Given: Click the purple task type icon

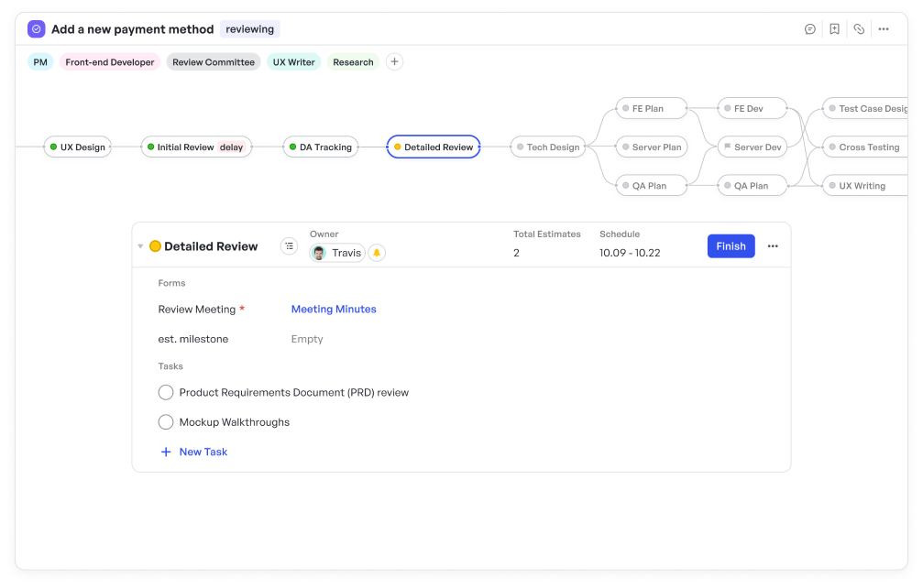Looking at the screenshot, I should pyautogui.click(x=37, y=29).
